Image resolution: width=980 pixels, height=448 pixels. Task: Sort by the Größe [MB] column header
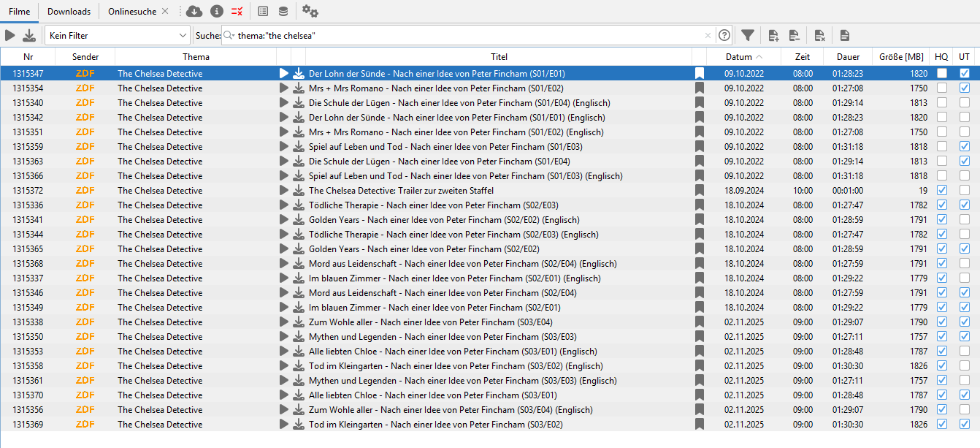(901, 56)
